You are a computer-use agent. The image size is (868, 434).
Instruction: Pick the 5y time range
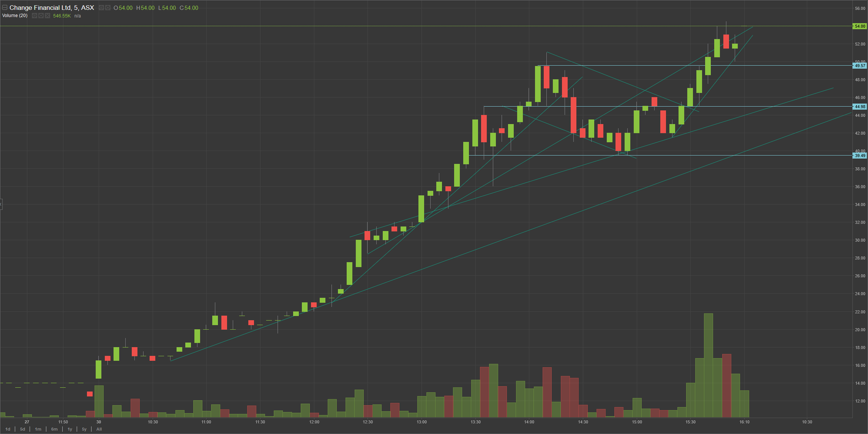coord(84,429)
